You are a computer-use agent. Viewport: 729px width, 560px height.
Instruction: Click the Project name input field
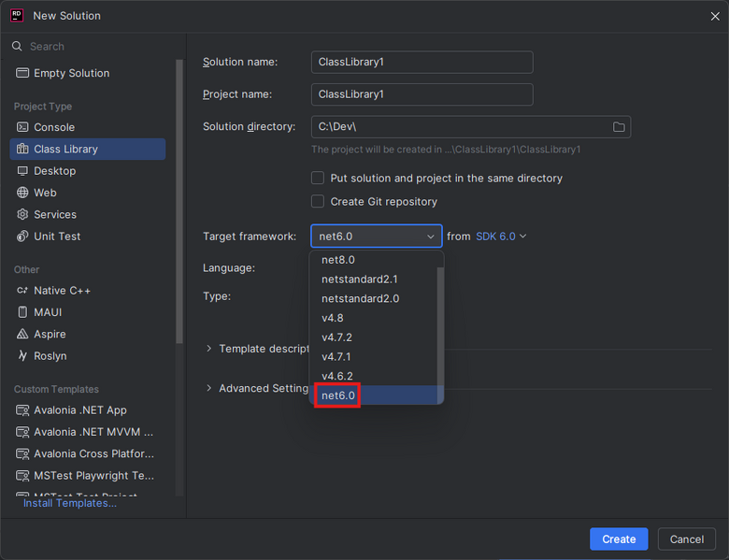point(422,94)
